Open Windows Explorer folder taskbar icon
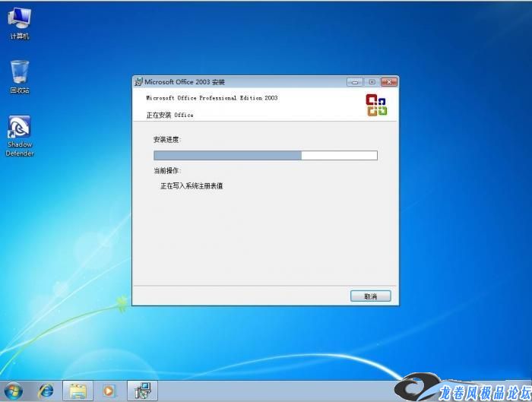Viewport: 532px width, 402px height. 78,391
